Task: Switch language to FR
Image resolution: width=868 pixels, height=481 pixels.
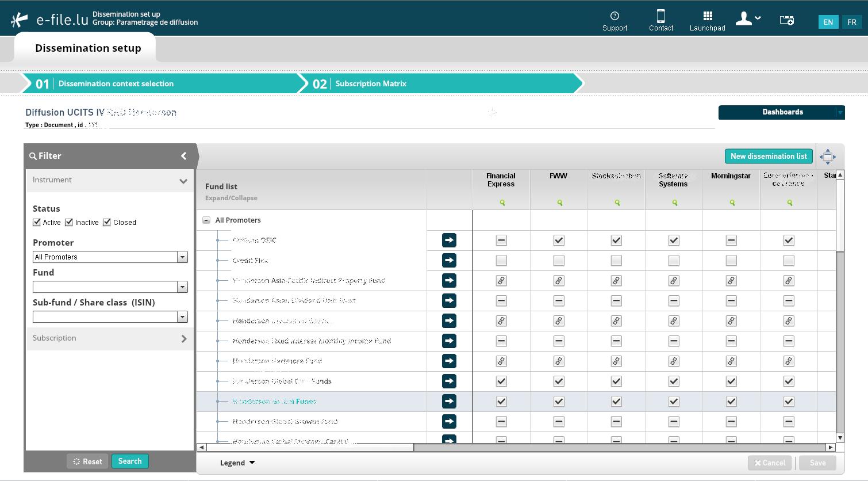Action: click(852, 22)
